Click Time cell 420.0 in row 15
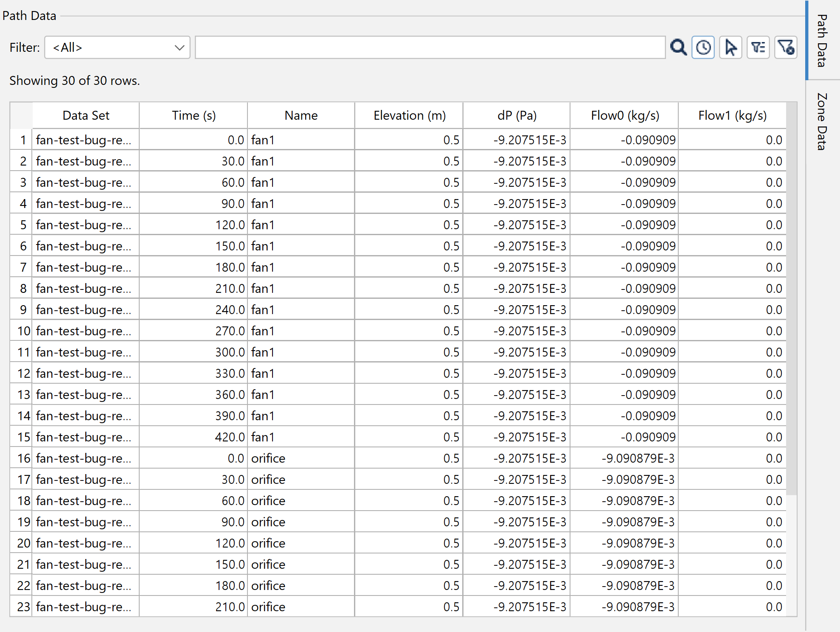Image resolution: width=840 pixels, height=632 pixels. [x=194, y=437]
